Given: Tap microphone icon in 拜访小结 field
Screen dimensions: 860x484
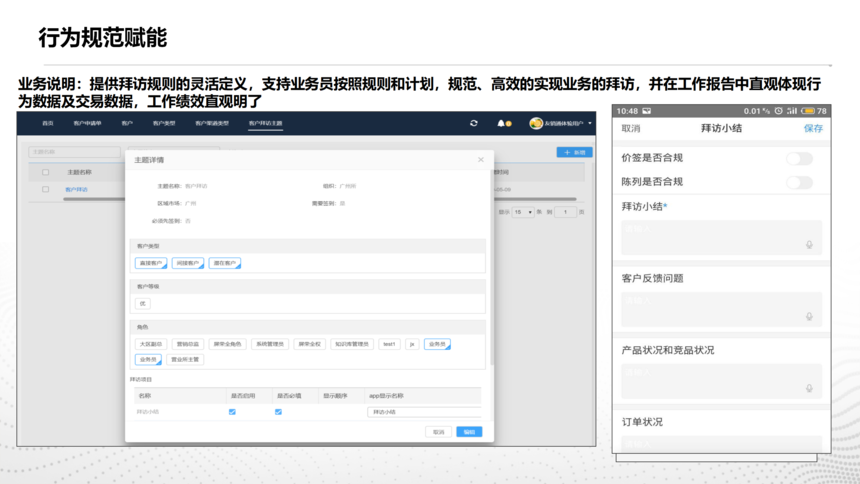Looking at the screenshot, I should coord(809,244).
